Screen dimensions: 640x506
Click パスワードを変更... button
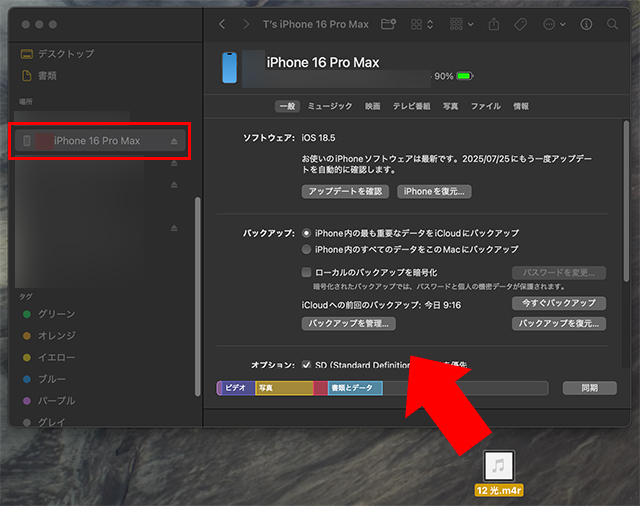tap(559, 273)
